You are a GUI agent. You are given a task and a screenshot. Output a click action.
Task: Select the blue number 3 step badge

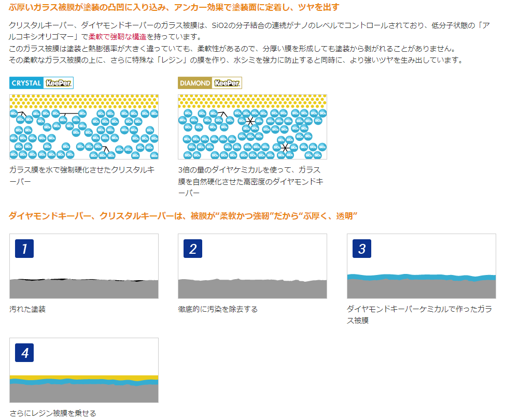tap(362, 249)
